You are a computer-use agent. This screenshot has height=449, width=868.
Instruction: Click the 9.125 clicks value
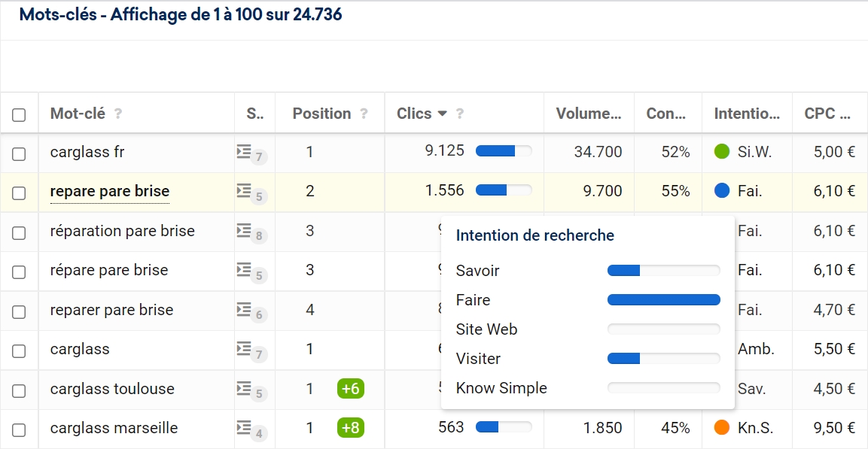point(444,150)
